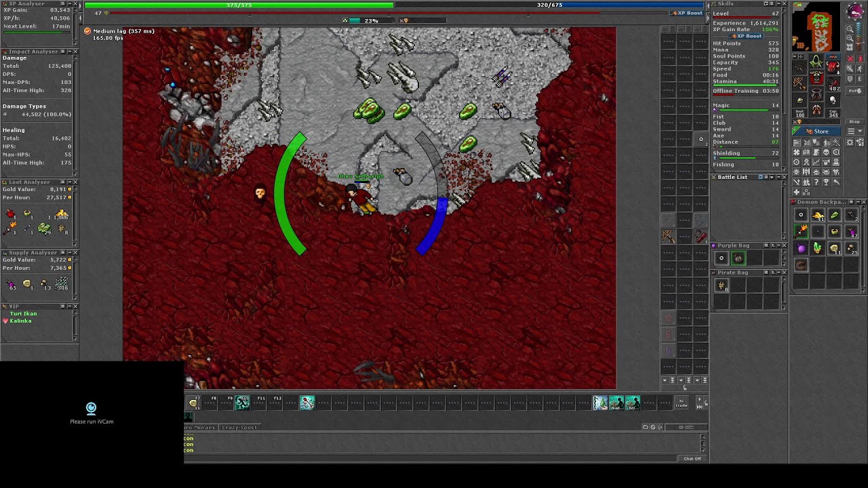Click the crossbow weapon slot
The image size is (868, 488).
pyautogui.click(x=800, y=83)
